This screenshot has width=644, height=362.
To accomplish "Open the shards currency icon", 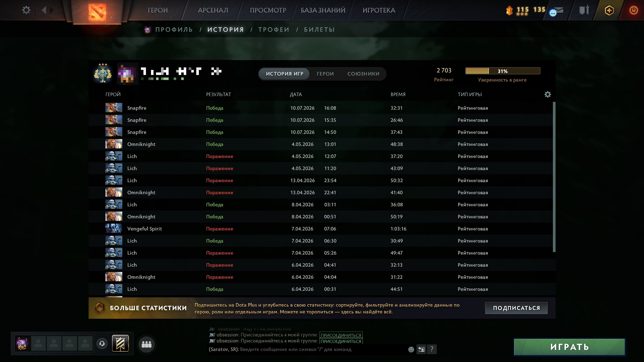I will (509, 10).
